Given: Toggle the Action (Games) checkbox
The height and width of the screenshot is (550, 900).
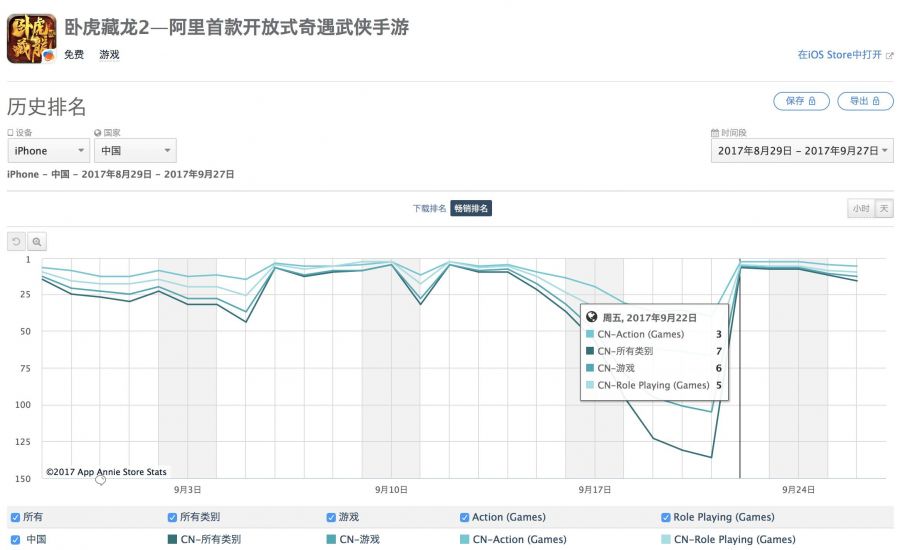Looking at the screenshot, I should click(x=464, y=517).
